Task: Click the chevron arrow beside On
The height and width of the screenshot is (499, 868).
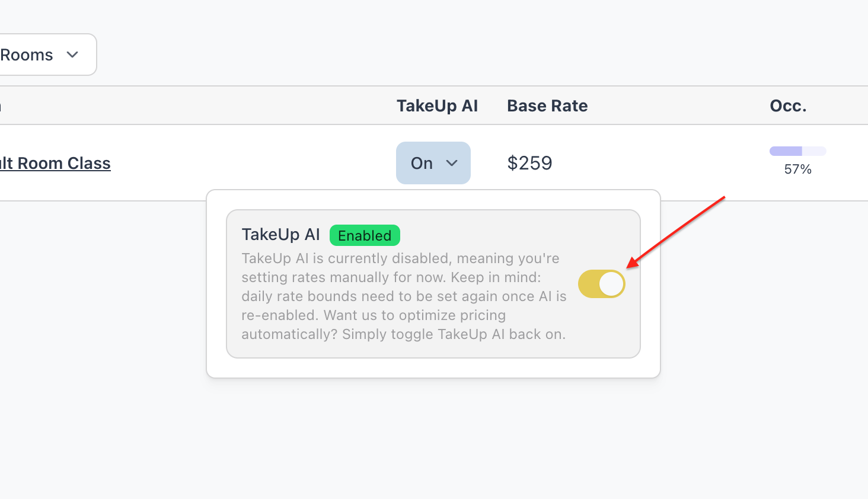Action: pos(452,163)
